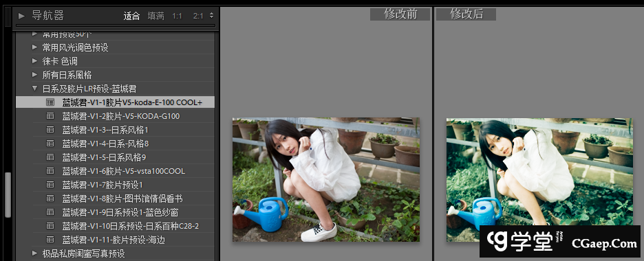644x261 pixels.
Task: Click preset icon for V1-5-日系风格9
Action: [50, 157]
